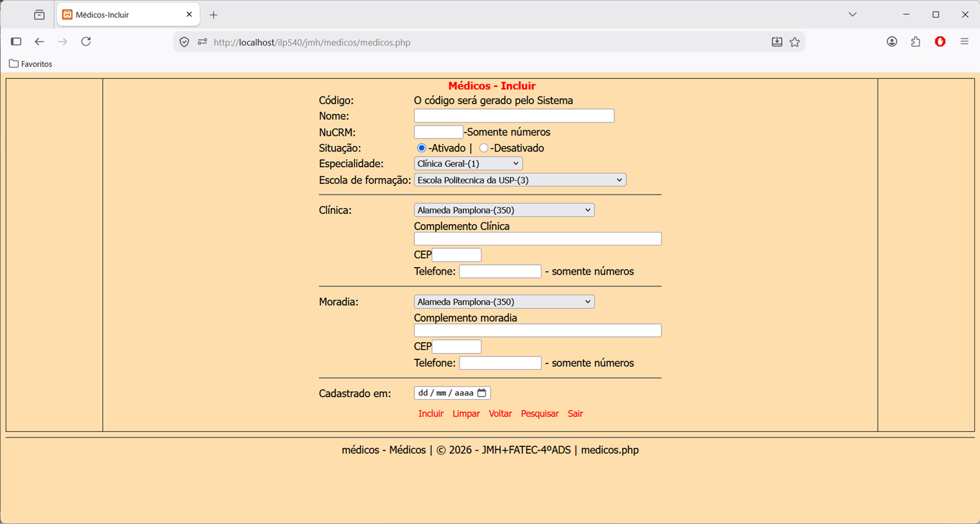Viewport: 980px width, 524px height.
Task: Click the shield tracking protection icon
Action: coord(184,42)
